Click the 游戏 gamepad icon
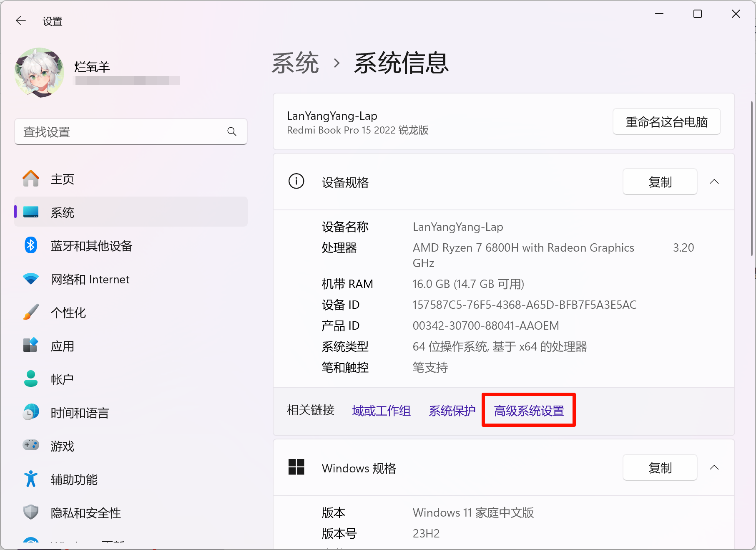Screen dimensions: 756x550 click(x=31, y=445)
